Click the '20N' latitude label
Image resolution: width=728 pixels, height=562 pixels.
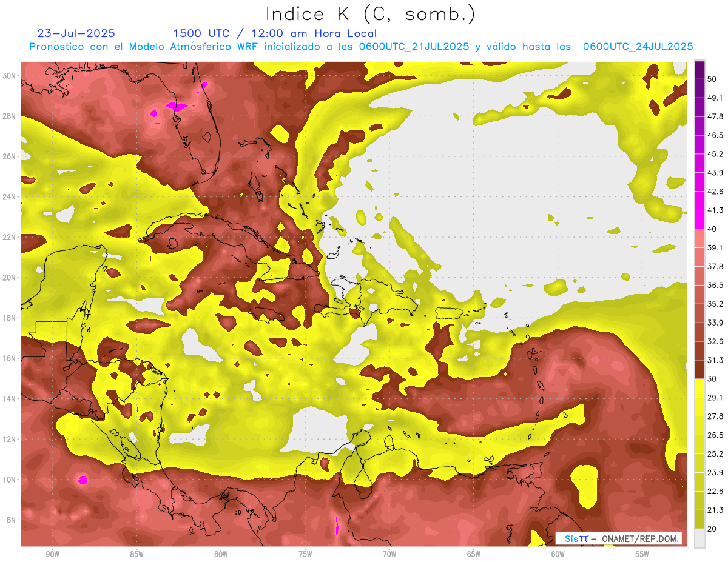tap(8, 278)
